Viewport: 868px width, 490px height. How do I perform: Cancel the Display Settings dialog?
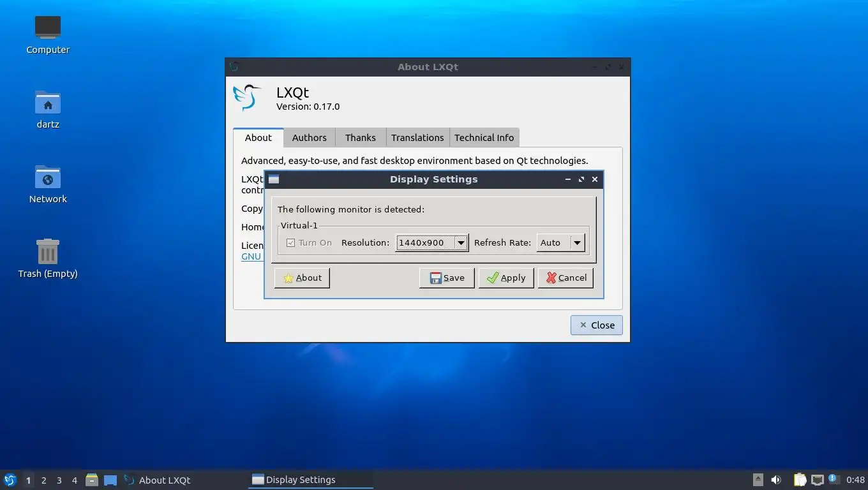coord(565,278)
